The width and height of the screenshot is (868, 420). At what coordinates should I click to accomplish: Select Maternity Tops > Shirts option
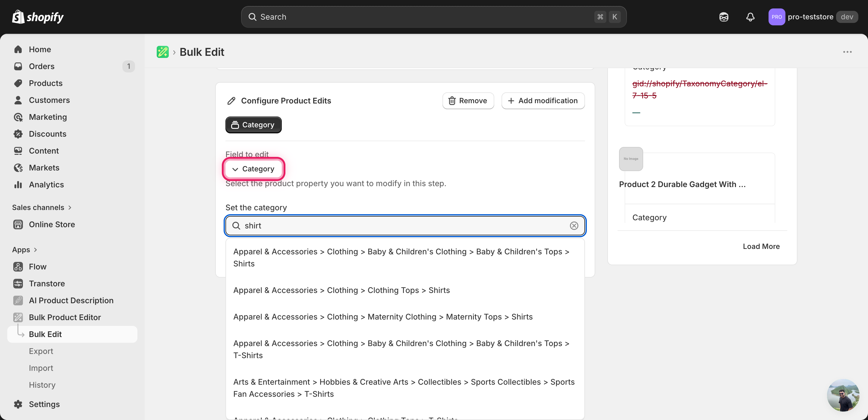pos(405,317)
